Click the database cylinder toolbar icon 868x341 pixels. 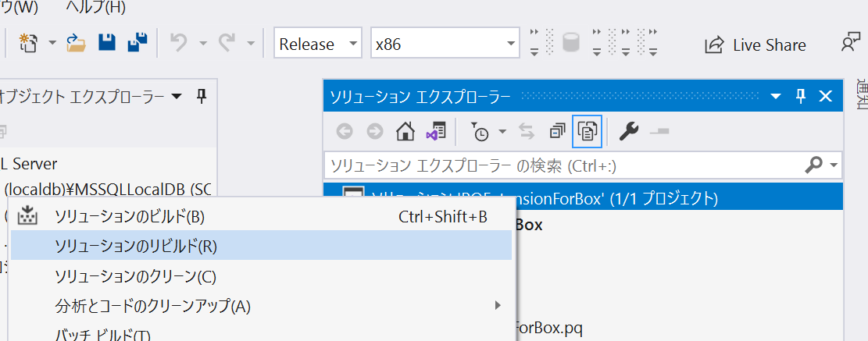(571, 43)
